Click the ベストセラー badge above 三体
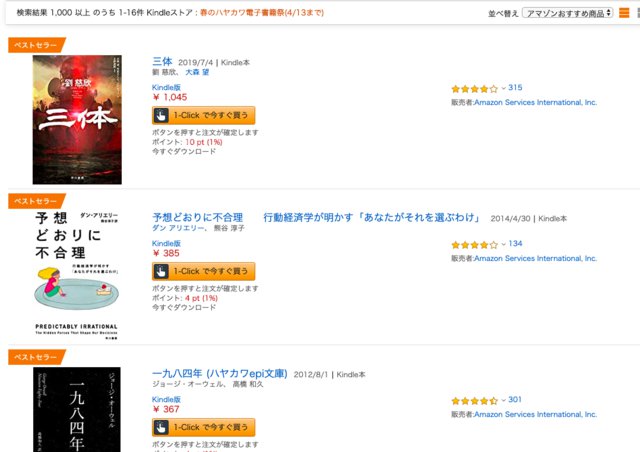 pos(36,45)
